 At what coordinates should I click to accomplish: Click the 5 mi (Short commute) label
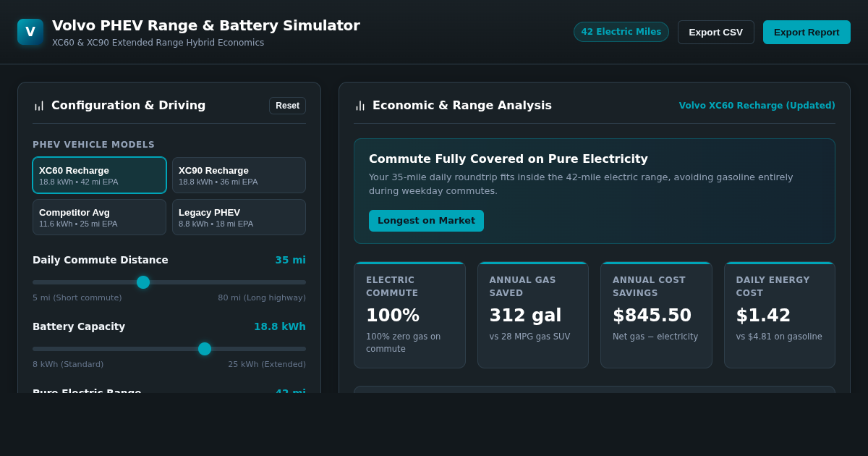tap(77, 297)
